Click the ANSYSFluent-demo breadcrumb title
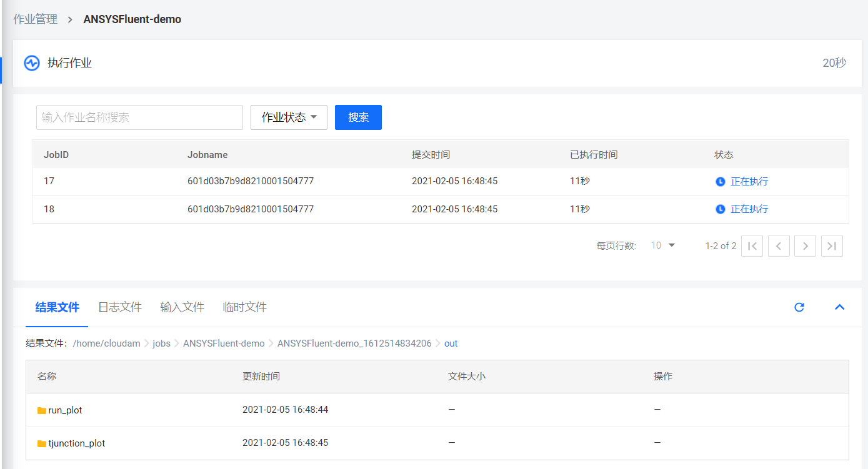The height and width of the screenshot is (469, 868). tap(132, 19)
